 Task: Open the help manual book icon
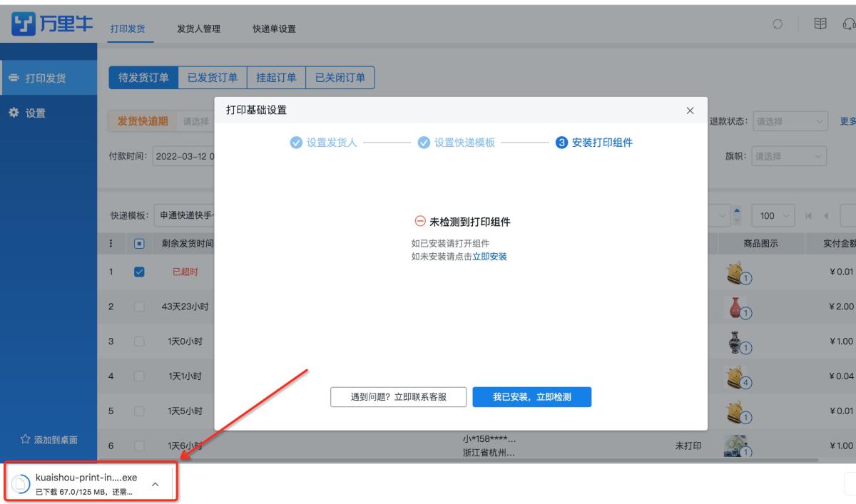coord(820,23)
